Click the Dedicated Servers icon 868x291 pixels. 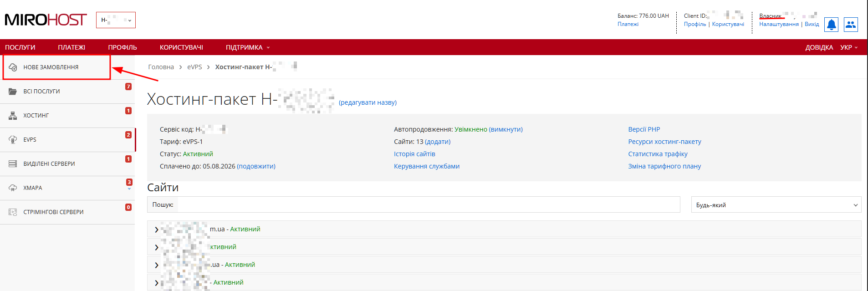[x=13, y=164]
